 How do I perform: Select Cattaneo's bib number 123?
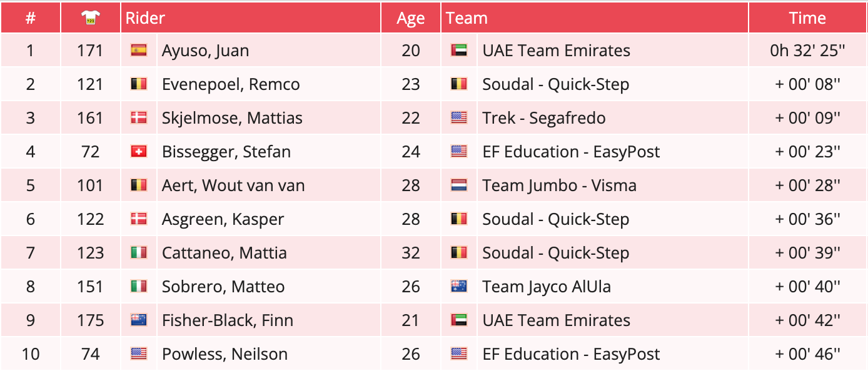[91, 253]
